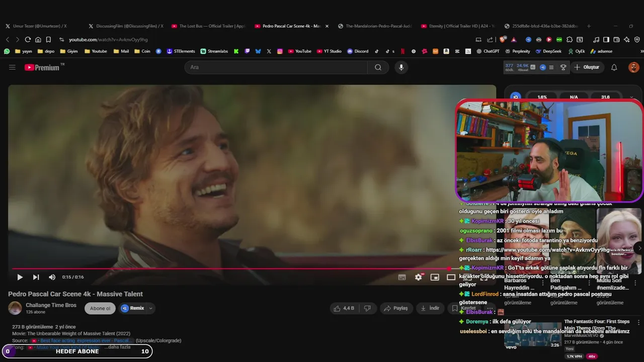Viewport: 644px width, 362px height.
Task: Enable theater mode on the player
Action: [451, 277]
